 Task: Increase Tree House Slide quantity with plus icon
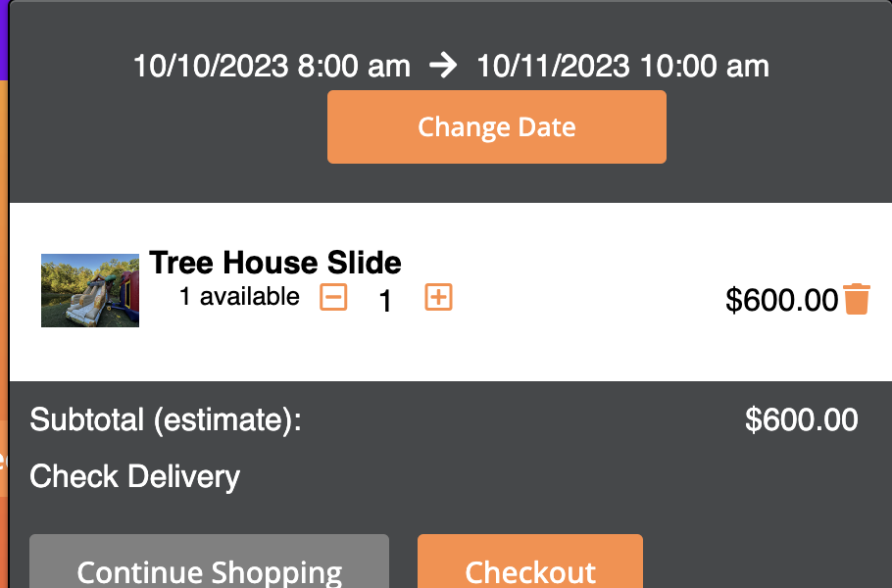438,297
